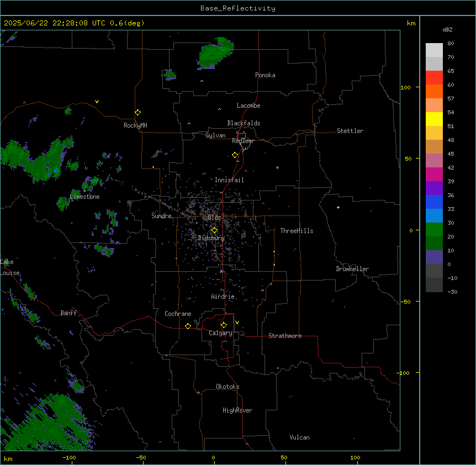The height and width of the screenshot is (465, 476).
Task: Click the large green echo northwest of Ponoka
Action: tap(215, 54)
